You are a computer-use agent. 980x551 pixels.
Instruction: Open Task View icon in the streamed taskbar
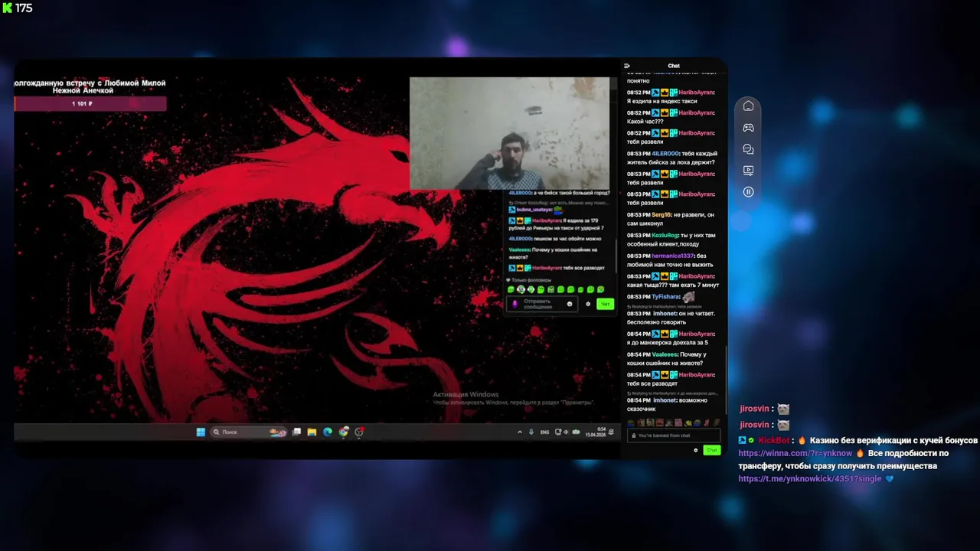pos(297,432)
